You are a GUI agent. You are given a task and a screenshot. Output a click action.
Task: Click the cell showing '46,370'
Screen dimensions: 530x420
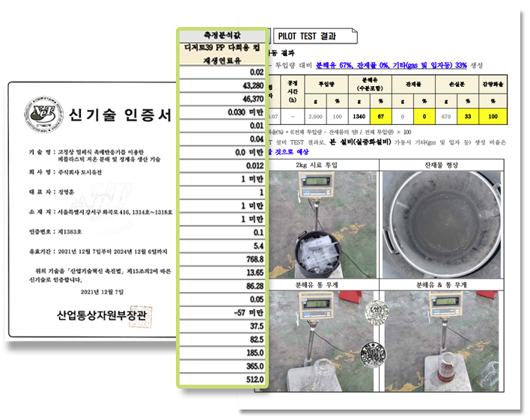coord(222,99)
